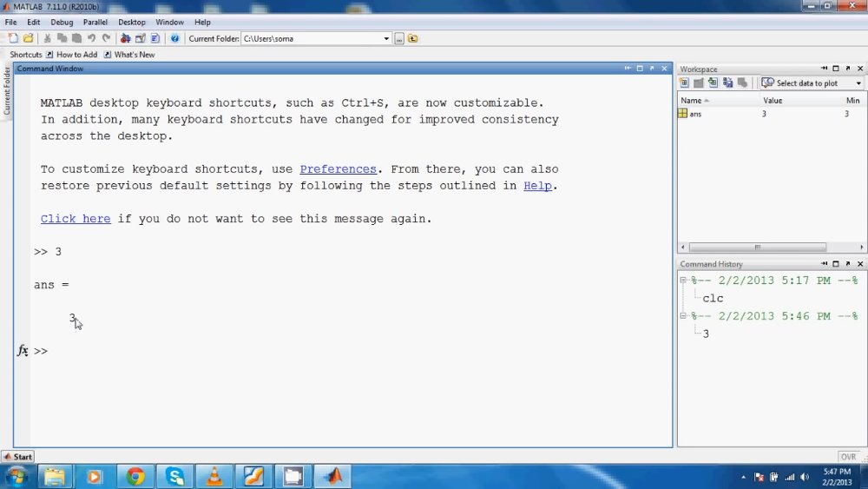The width and height of the screenshot is (868, 489).
Task: Redo with the toolbar arrow
Action: (106, 38)
